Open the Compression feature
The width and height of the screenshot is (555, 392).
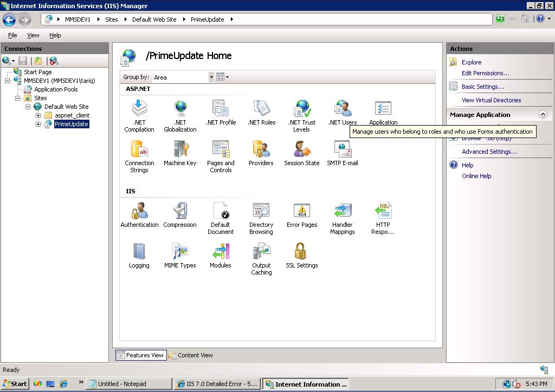coord(180,214)
